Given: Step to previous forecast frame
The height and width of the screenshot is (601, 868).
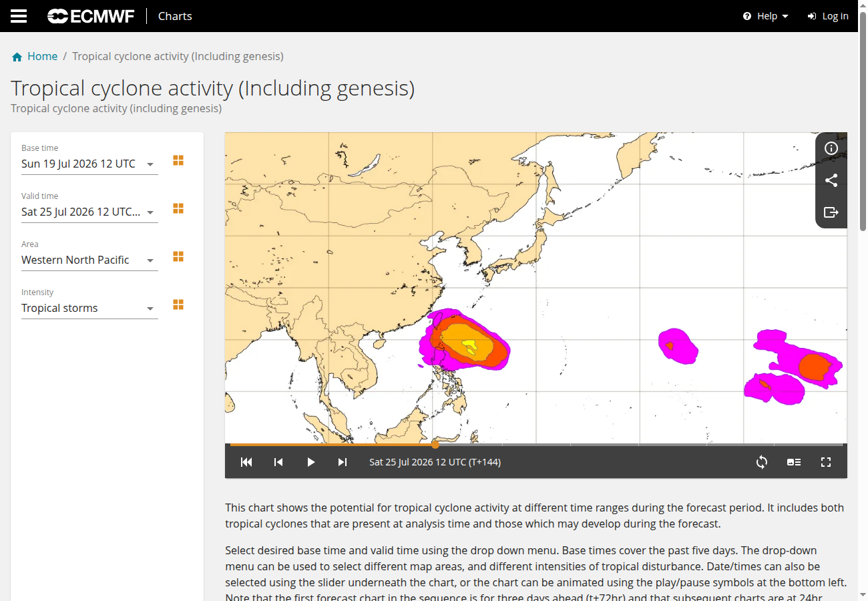Looking at the screenshot, I should [278, 462].
